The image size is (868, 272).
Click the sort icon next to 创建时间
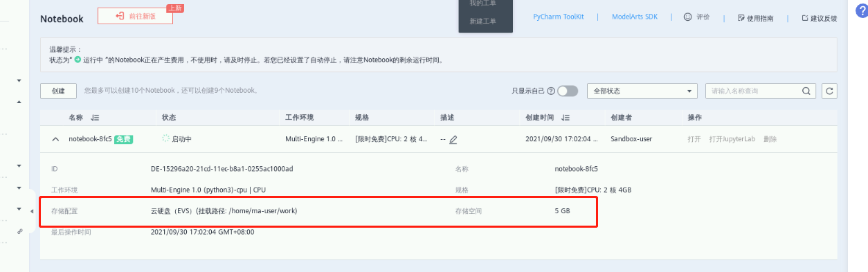pos(566,118)
